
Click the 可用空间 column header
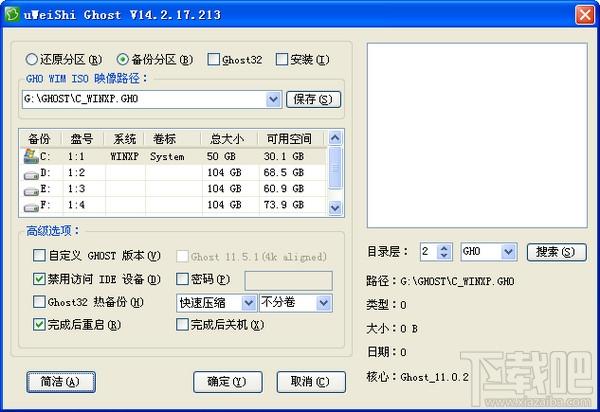click(290, 139)
